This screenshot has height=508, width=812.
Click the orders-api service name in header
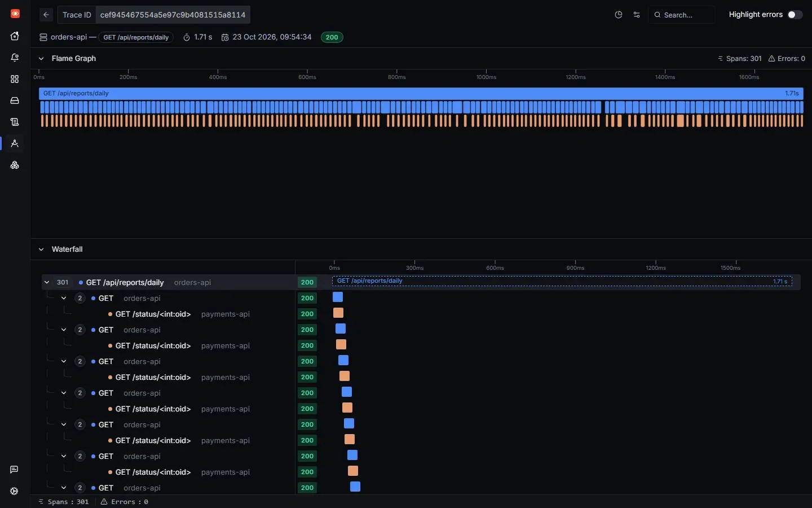point(69,37)
